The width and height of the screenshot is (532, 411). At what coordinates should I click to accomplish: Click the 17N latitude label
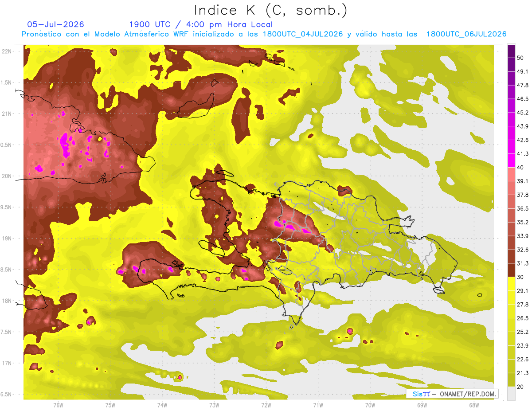7,363
